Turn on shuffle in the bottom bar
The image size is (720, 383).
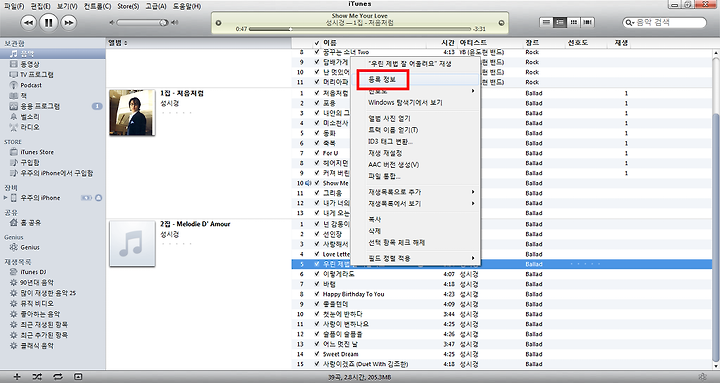coord(37,377)
